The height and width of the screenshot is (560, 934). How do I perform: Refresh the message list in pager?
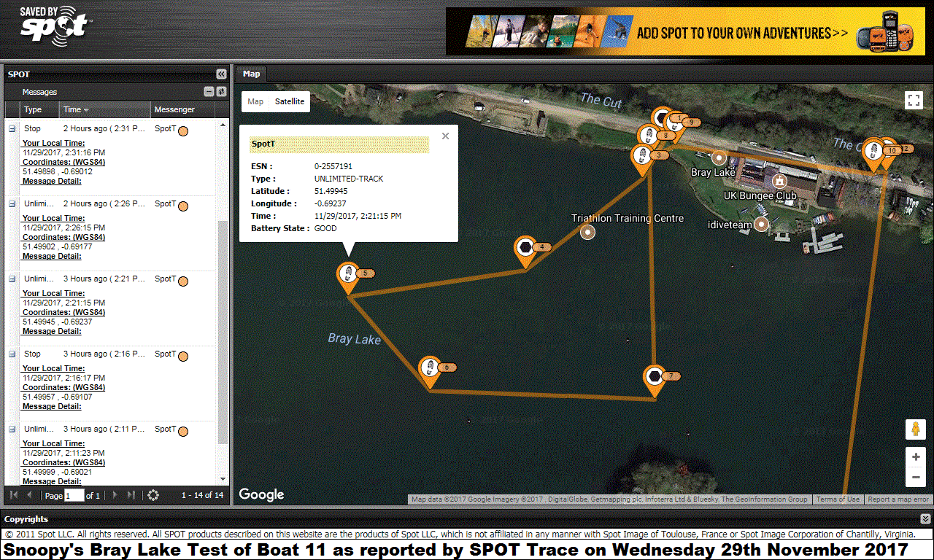click(153, 496)
